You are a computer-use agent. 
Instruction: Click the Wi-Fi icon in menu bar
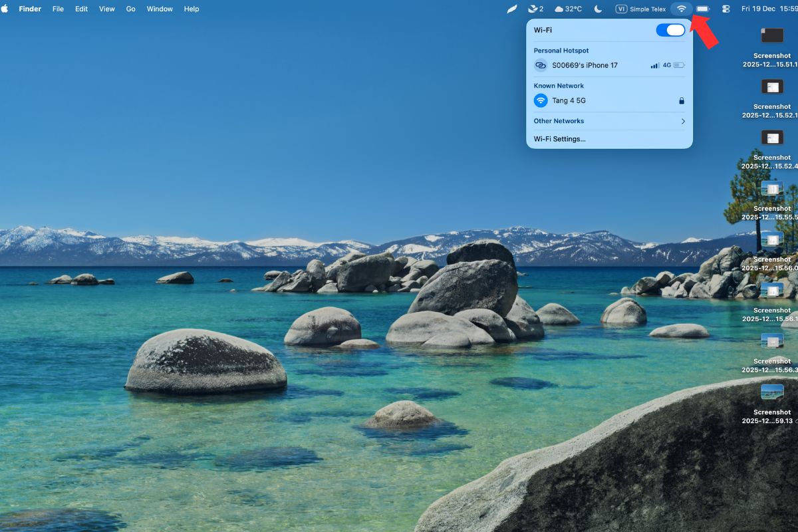(x=681, y=9)
